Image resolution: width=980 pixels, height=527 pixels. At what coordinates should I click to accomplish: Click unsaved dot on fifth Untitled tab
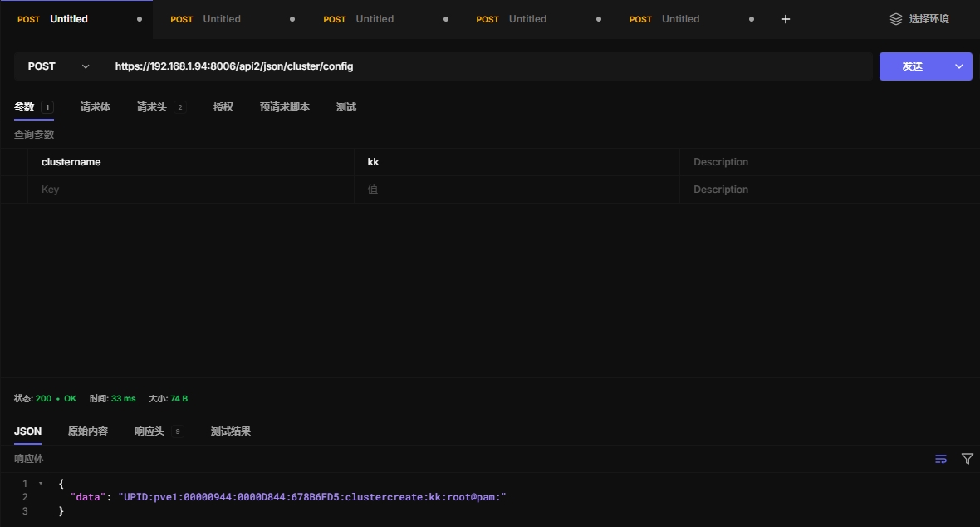pos(752,19)
